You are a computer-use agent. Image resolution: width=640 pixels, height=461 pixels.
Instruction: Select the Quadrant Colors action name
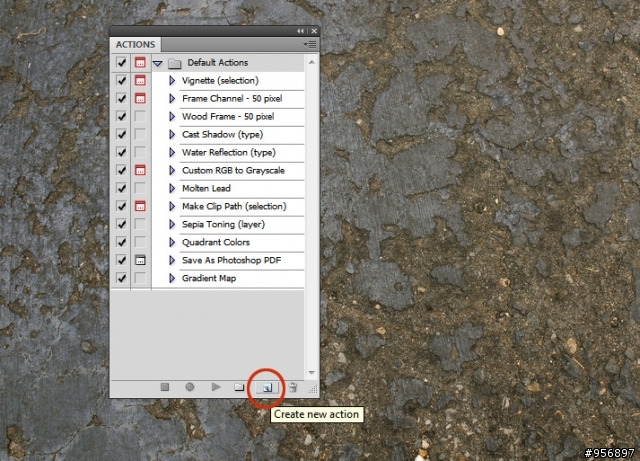tap(216, 243)
